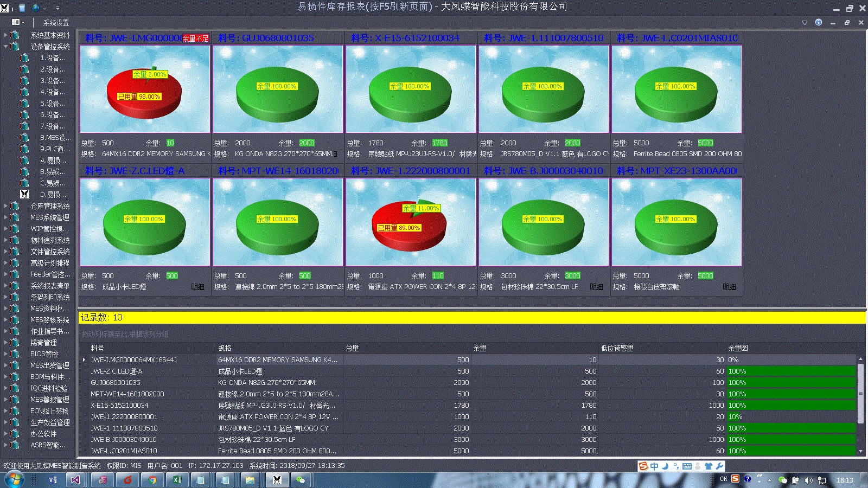This screenshot has height=488, width=868.
Task: Click the 明细 link under MPT-XE23 chart
Action: pyautogui.click(x=730, y=287)
